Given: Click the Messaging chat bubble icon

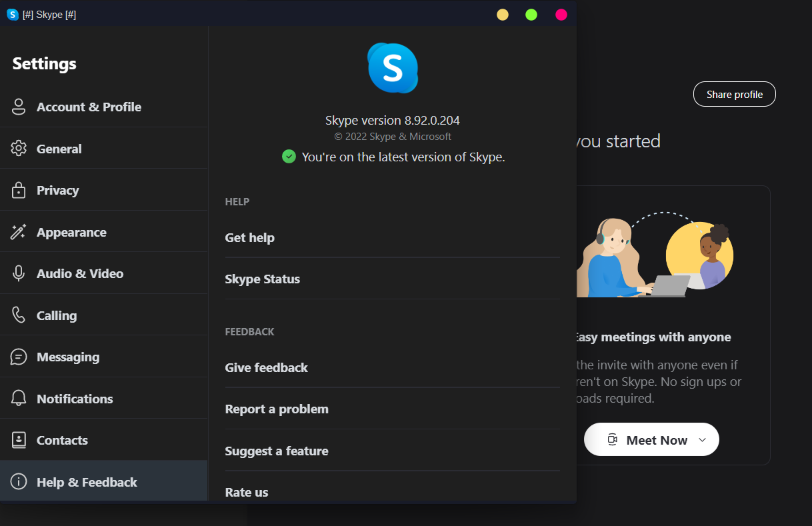Looking at the screenshot, I should click(19, 357).
